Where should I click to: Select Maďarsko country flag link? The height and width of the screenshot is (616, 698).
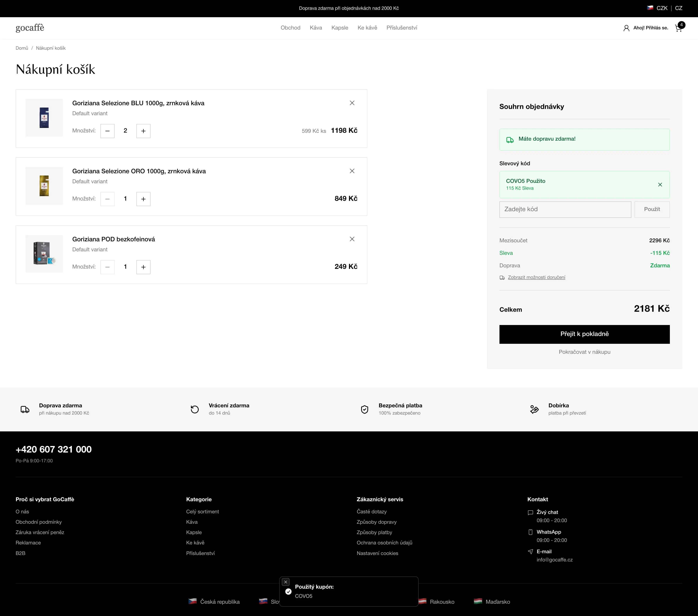click(492, 602)
